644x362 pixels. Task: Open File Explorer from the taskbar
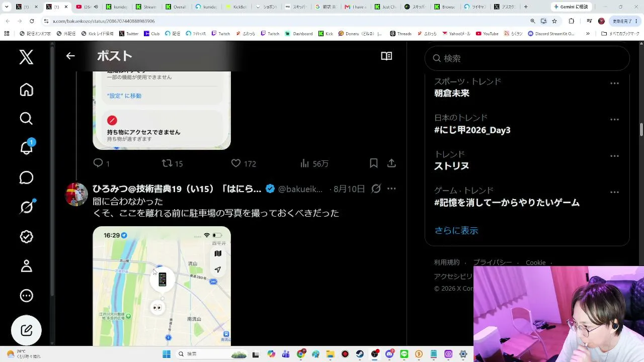pos(330,354)
